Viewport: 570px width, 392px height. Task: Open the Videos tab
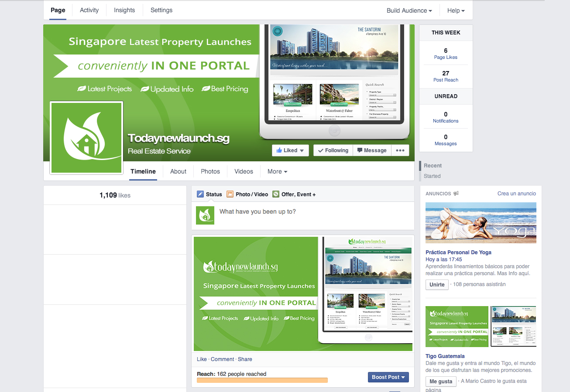pos(244,171)
